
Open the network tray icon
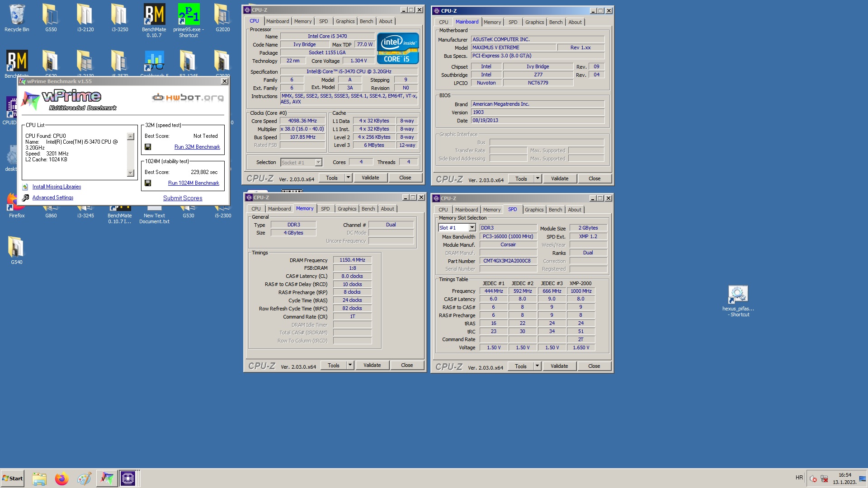[824, 479]
